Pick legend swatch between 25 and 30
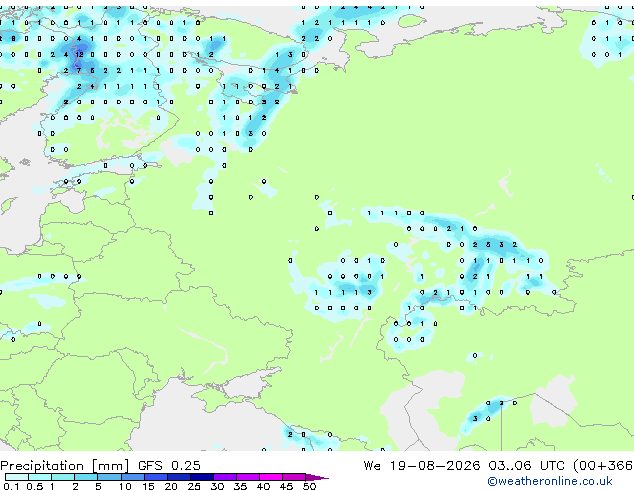 pyautogui.click(x=201, y=477)
